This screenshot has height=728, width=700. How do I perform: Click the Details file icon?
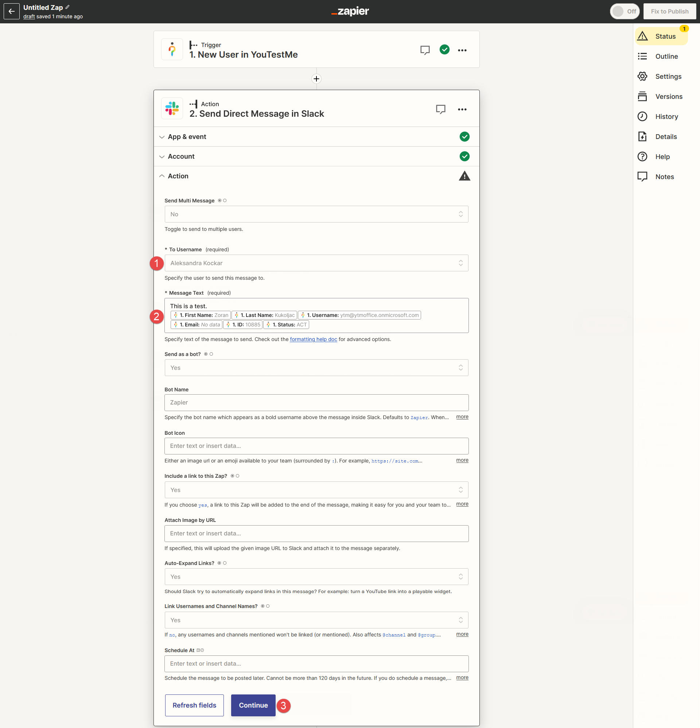[x=642, y=136]
